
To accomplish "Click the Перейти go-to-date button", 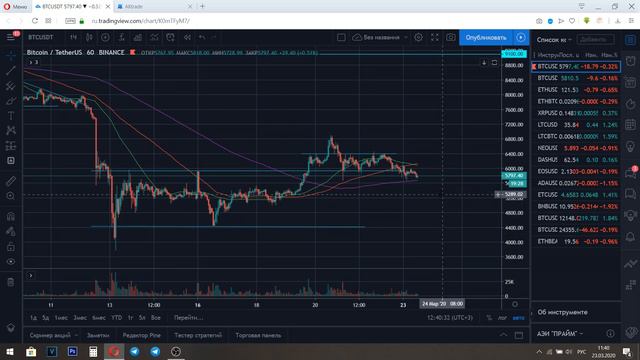I will [188, 318].
